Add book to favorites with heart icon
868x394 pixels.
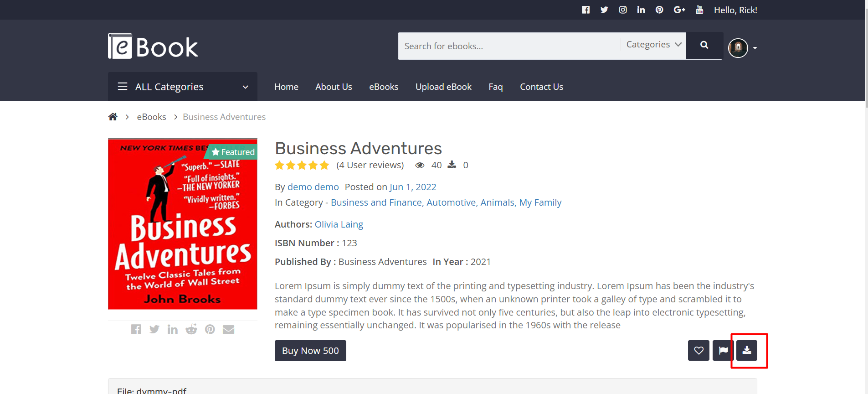tap(699, 351)
